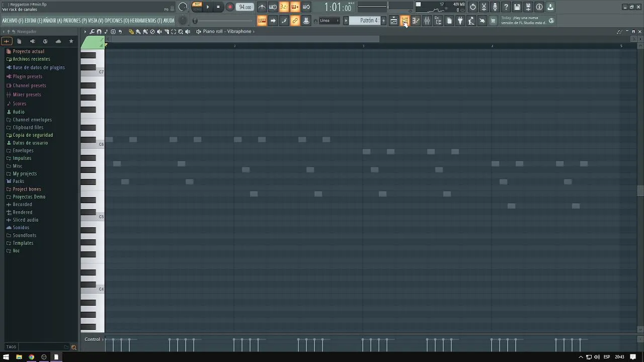Toggle loop recording button
Image resolution: width=644 pixels, height=362 pixels.
pos(306,7)
